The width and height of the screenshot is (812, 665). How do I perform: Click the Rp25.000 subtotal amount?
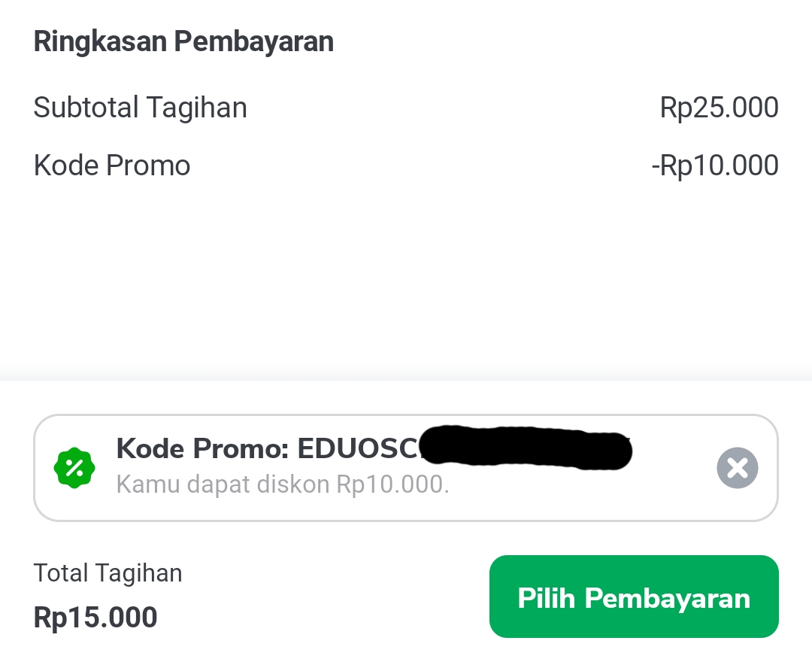(x=719, y=107)
